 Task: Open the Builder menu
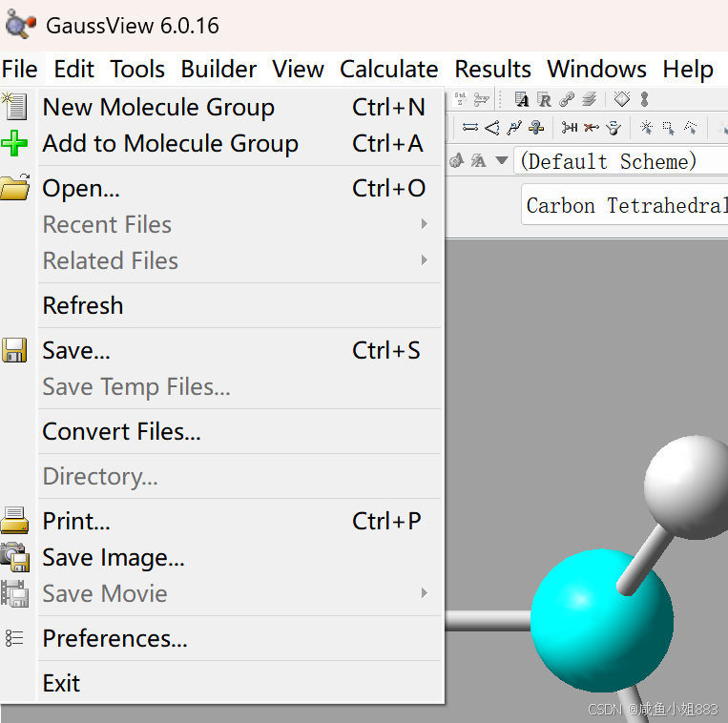(218, 69)
